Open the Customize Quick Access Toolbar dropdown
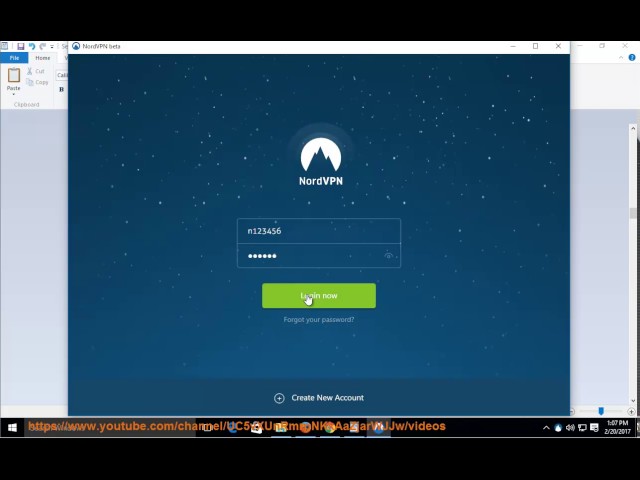Image resolution: width=640 pixels, height=480 pixels. (52, 47)
